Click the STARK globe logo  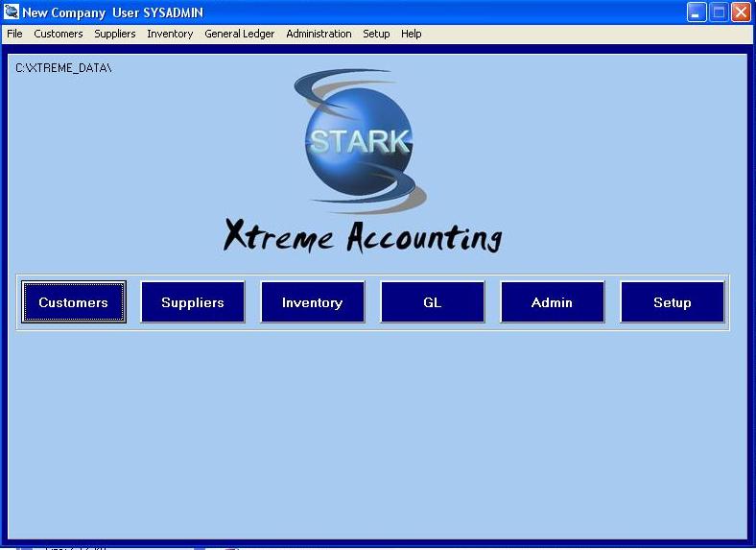(x=359, y=141)
